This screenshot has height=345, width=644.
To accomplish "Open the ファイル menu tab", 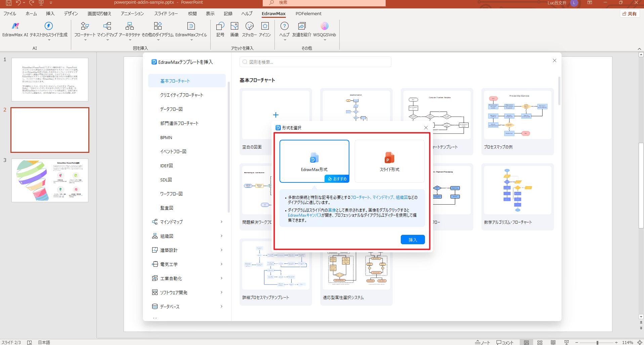I will click(x=10, y=14).
